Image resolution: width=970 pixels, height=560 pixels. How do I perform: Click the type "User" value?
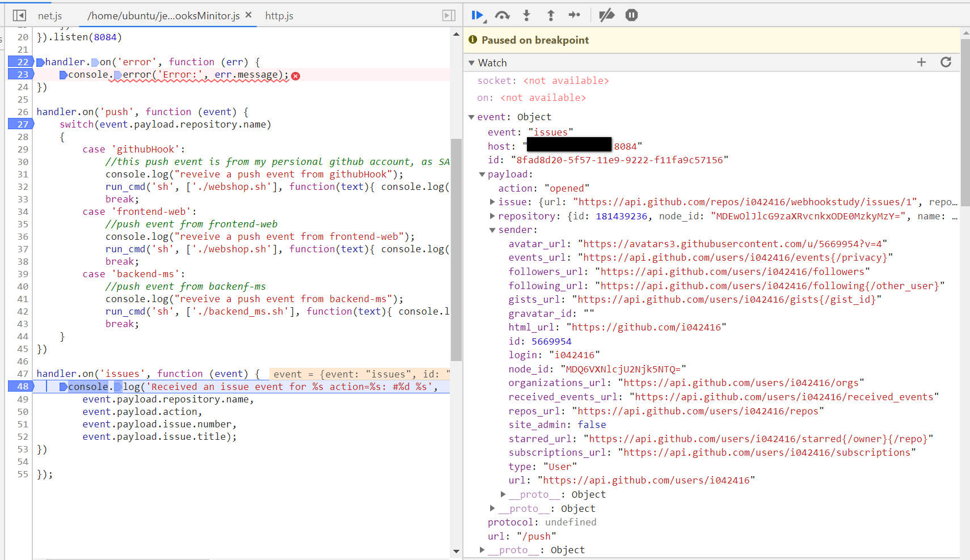coord(560,466)
